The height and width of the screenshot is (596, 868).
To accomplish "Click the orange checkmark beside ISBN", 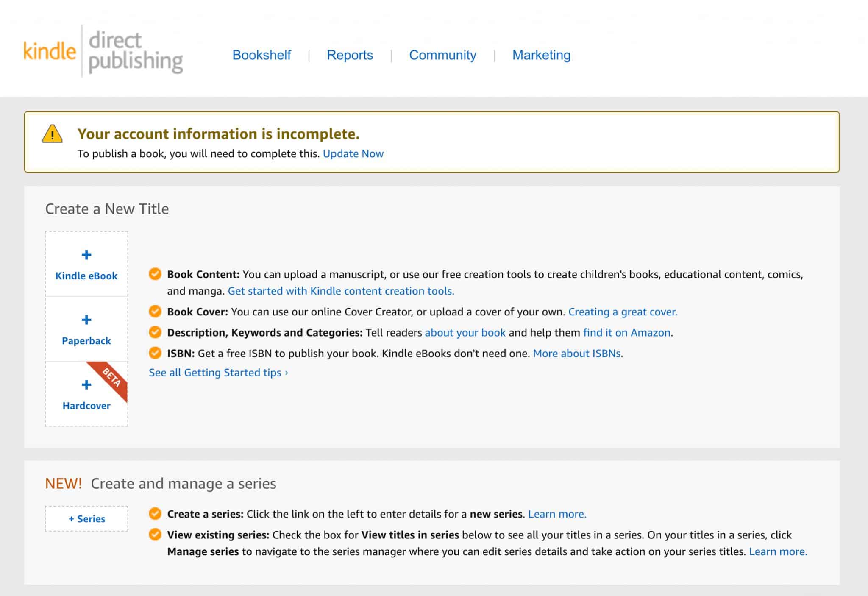I will click(x=155, y=353).
